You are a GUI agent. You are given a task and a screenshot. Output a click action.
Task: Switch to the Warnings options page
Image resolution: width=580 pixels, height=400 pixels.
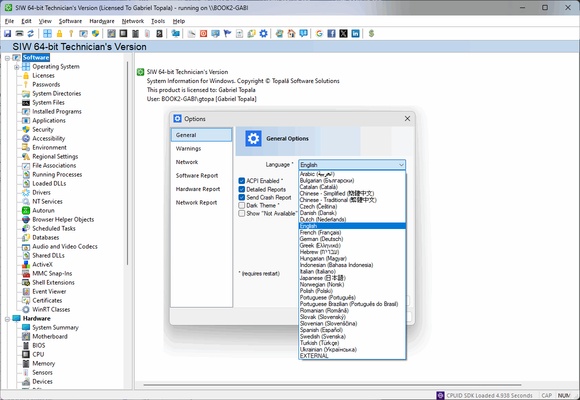click(202, 148)
